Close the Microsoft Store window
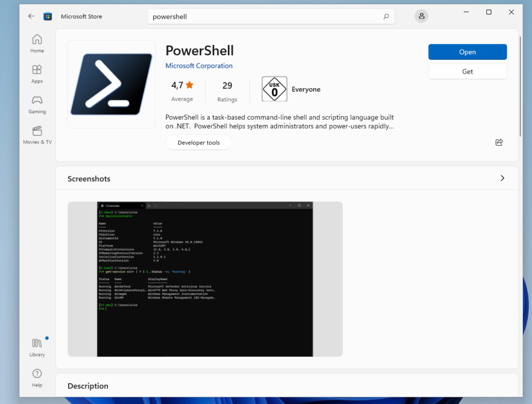Screen dimensions: 532x404 511,12
